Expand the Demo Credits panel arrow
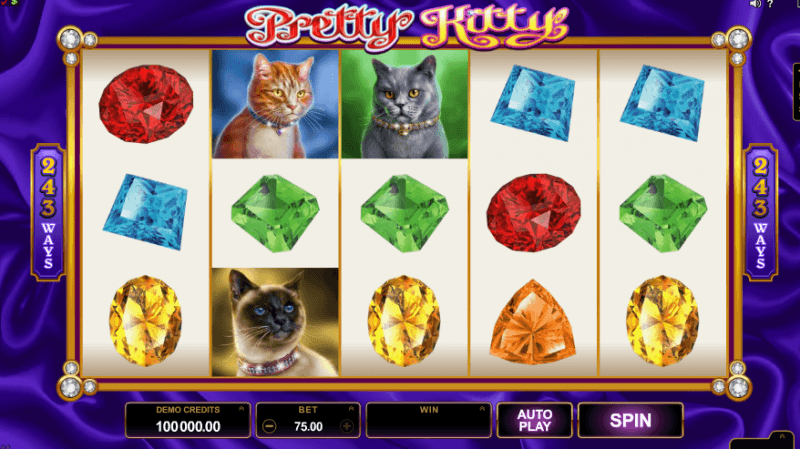This screenshot has height=449, width=800. point(241,409)
